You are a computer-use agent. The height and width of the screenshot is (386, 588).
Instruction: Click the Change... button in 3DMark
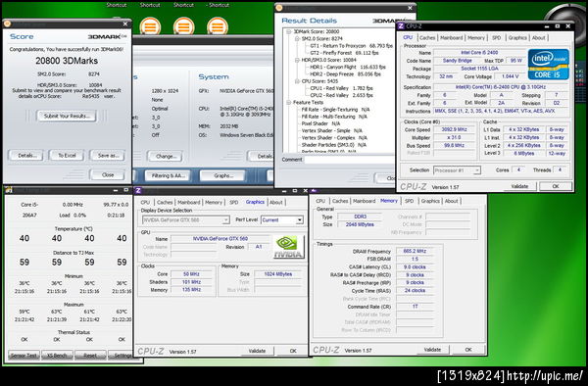tap(165, 157)
